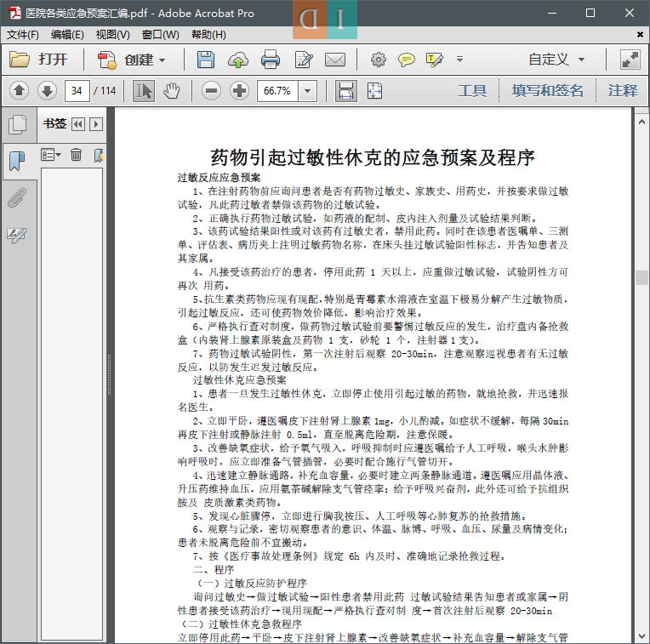
Task: Open the 文件(F) menu
Action: (23, 34)
